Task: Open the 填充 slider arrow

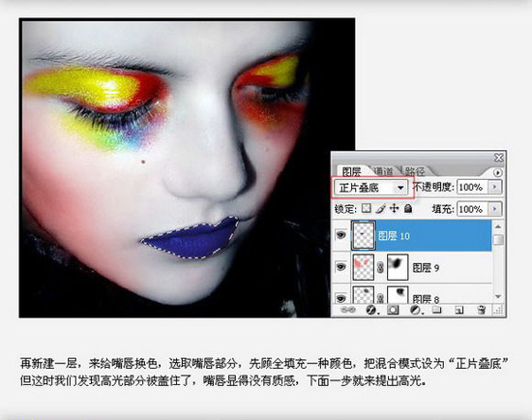Action: coord(495,209)
